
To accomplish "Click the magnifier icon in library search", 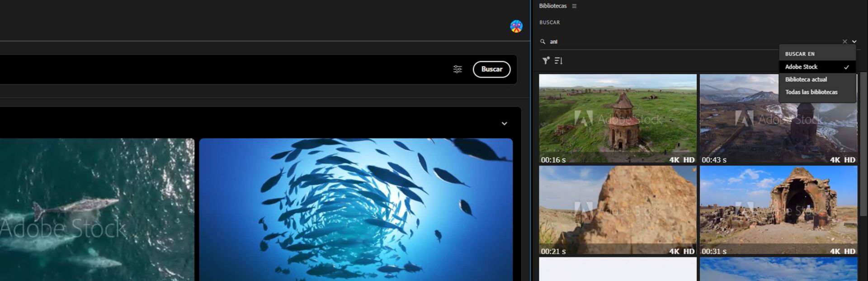I will click(x=542, y=42).
